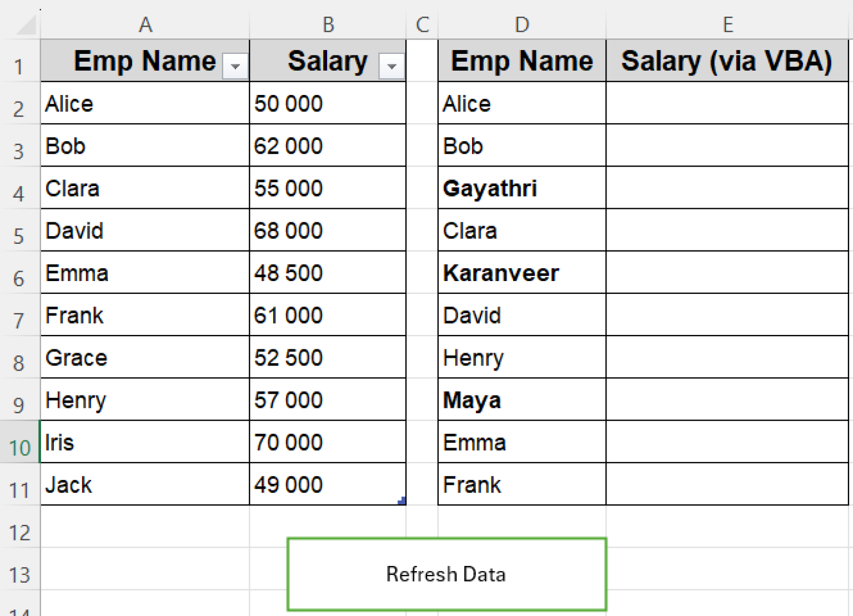Click the Gayathri cell in column D
Screen dimensions: 853x616
point(521,188)
